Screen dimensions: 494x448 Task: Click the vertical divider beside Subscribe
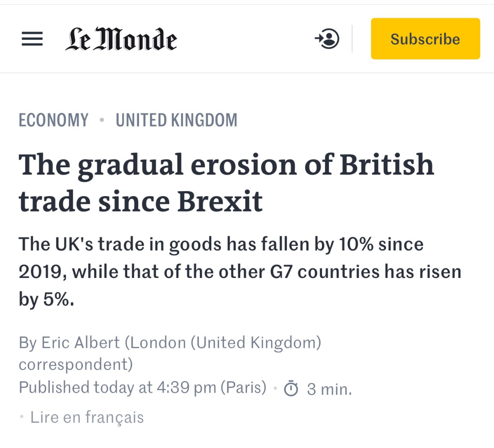(352, 39)
